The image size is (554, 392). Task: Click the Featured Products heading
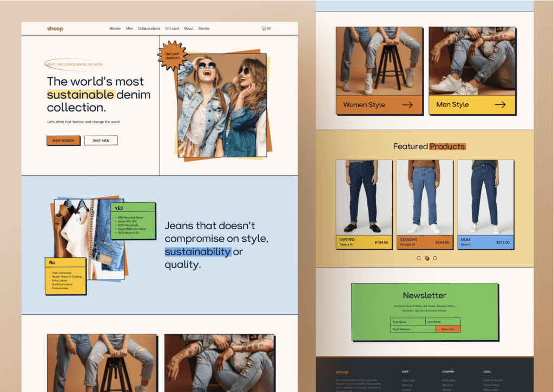coord(429,147)
